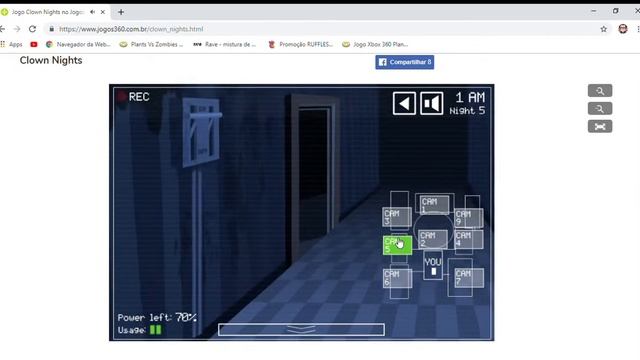Mute the tab via its speaker icon
The width and height of the screenshot is (640, 360).
point(93,12)
